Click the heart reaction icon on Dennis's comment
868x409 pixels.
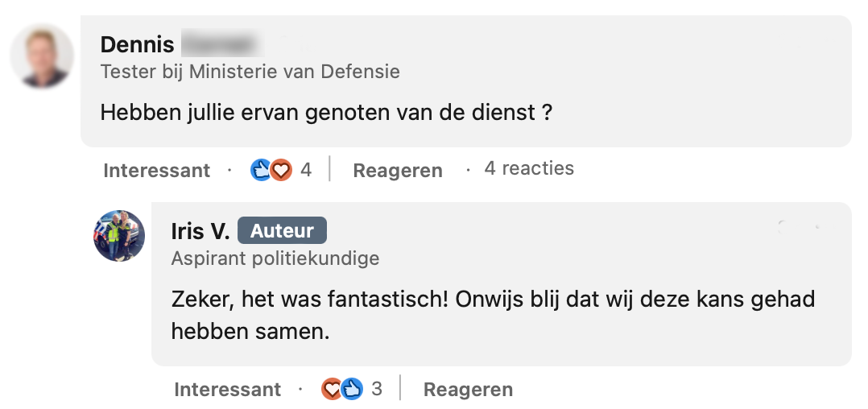pos(280,170)
